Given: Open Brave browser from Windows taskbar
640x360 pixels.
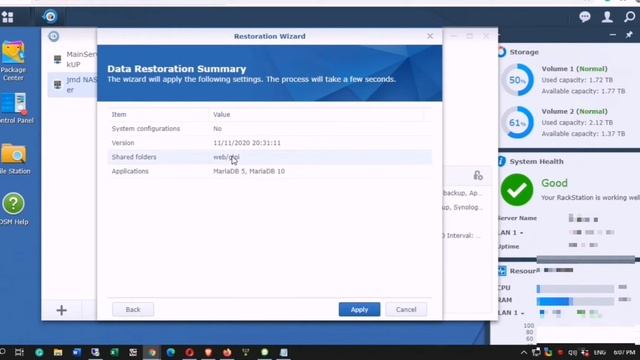Looking at the screenshot, I should pyautogui.click(x=208, y=352).
